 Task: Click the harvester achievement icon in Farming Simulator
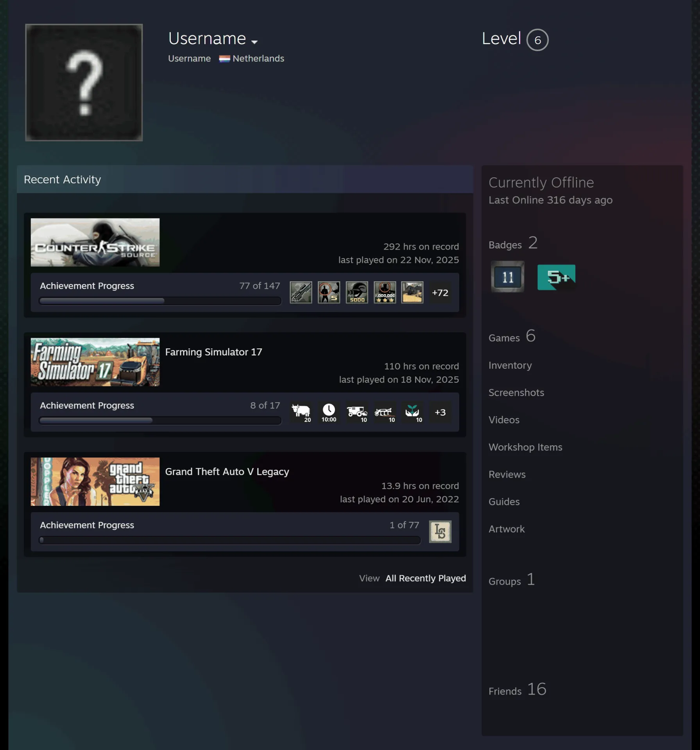tap(357, 412)
